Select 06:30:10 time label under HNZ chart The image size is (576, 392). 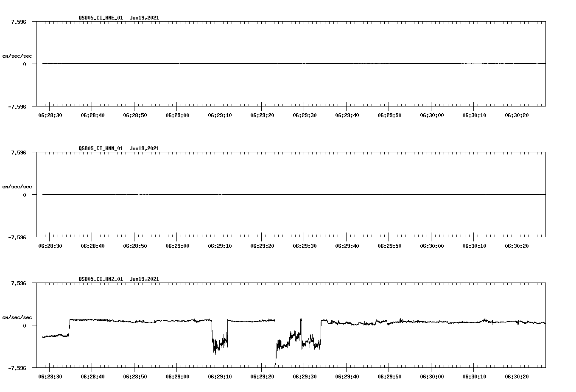click(474, 377)
